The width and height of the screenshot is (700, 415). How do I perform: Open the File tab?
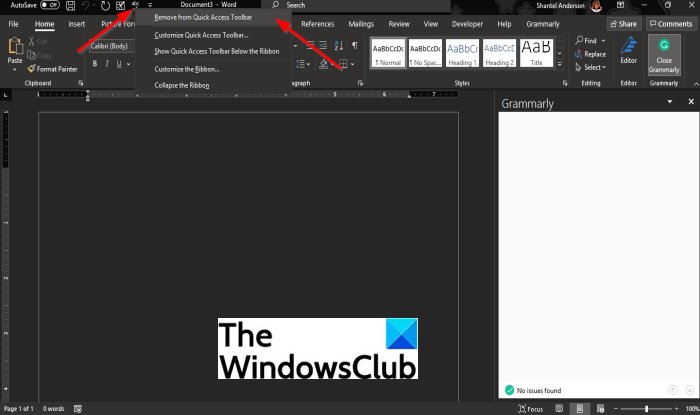coord(14,24)
